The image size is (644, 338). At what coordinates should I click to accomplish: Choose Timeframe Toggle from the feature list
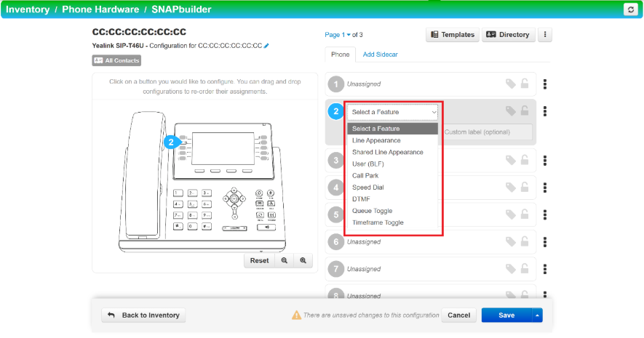pyautogui.click(x=393, y=222)
